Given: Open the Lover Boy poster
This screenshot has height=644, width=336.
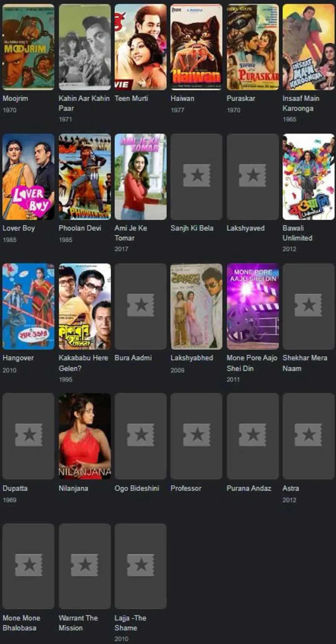Looking at the screenshot, I should [x=28, y=177].
